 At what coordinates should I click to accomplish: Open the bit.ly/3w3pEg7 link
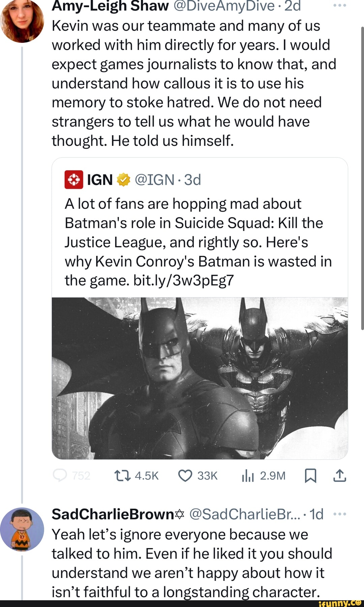click(x=183, y=280)
